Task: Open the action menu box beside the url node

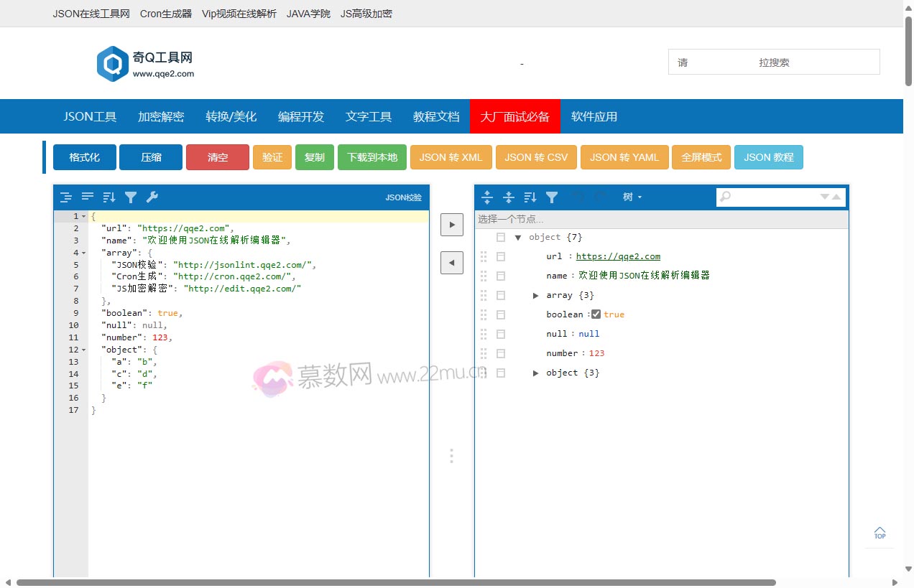Action: 501,256
